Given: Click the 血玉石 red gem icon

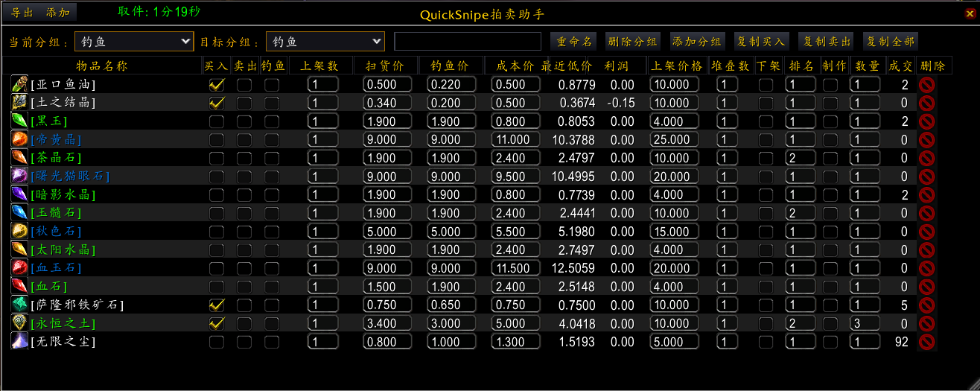Looking at the screenshot, I should click(19, 267).
